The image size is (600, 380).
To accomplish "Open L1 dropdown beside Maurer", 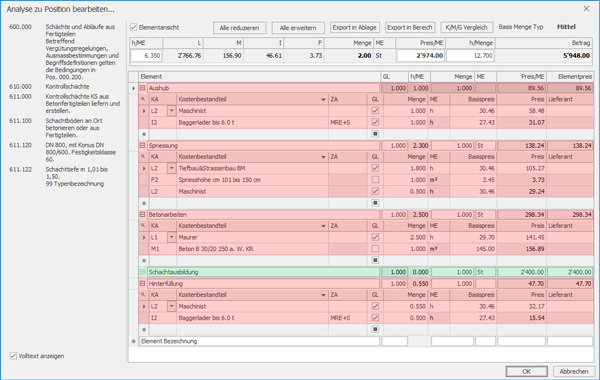I will [x=171, y=237].
